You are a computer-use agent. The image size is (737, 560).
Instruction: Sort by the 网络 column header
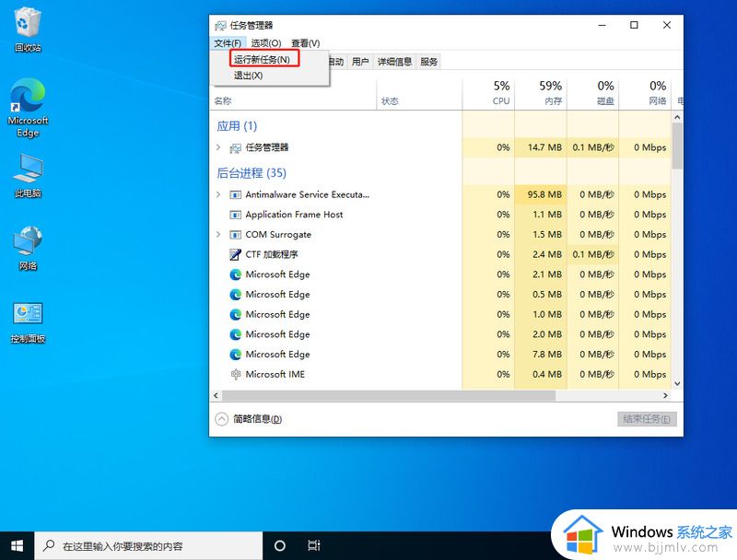pyautogui.click(x=645, y=94)
